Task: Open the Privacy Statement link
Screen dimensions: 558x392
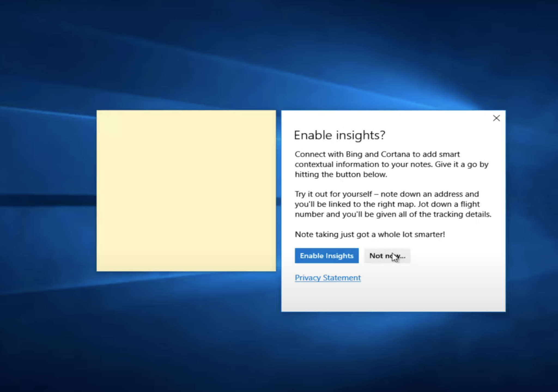Action: (328, 278)
